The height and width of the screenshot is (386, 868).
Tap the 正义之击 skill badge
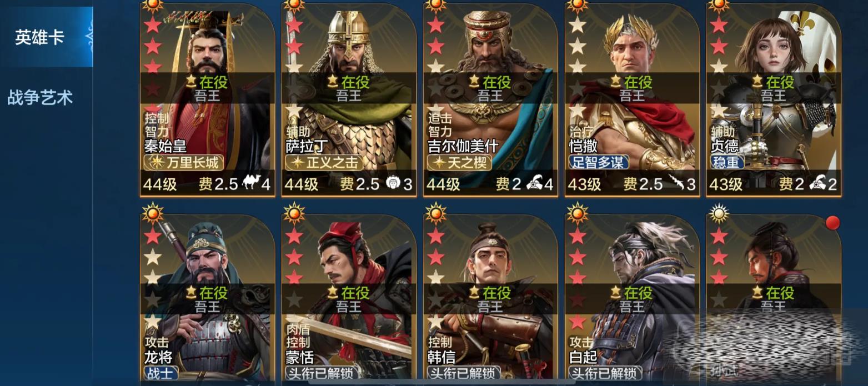[x=324, y=162]
